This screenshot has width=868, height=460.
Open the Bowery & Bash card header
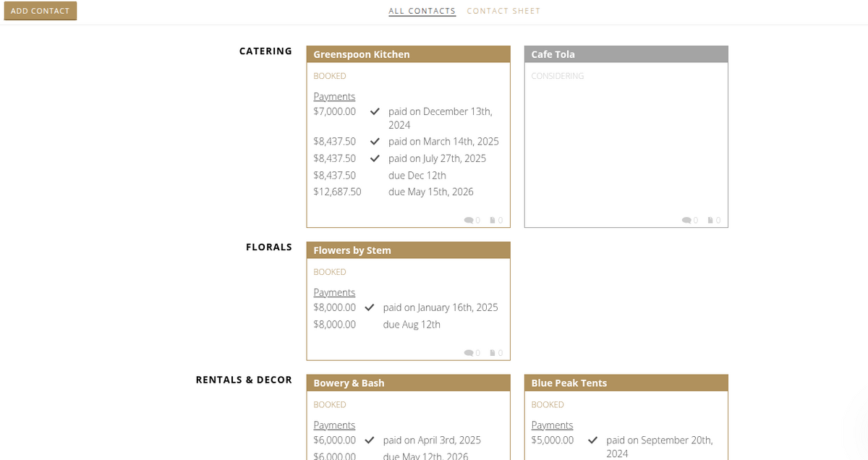tap(409, 383)
